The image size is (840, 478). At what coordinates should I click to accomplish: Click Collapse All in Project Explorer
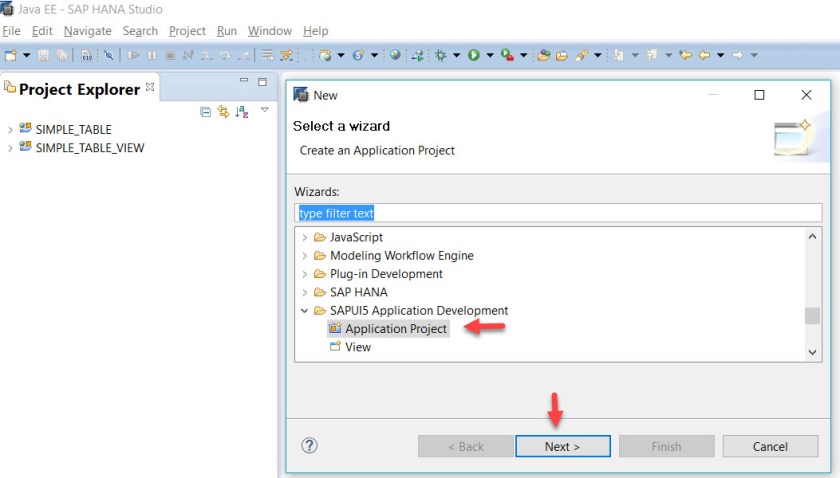(x=205, y=111)
